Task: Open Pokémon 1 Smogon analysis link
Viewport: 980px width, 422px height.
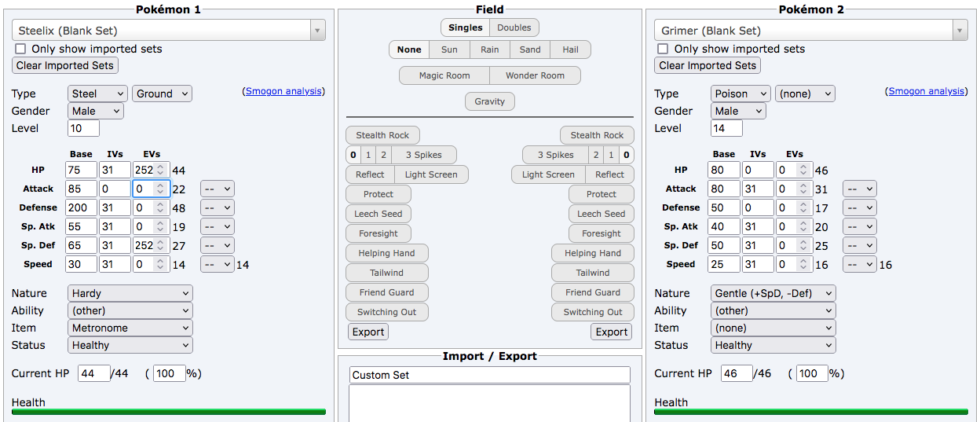Action: (283, 91)
